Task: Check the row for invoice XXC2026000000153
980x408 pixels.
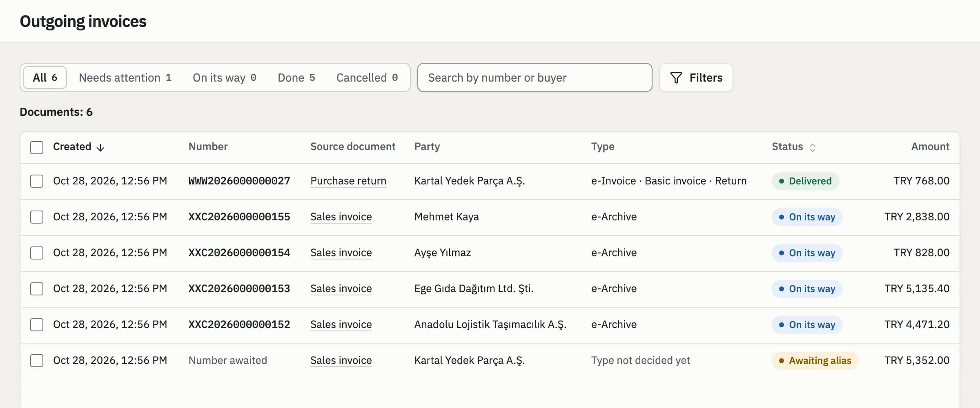Action: click(37, 289)
